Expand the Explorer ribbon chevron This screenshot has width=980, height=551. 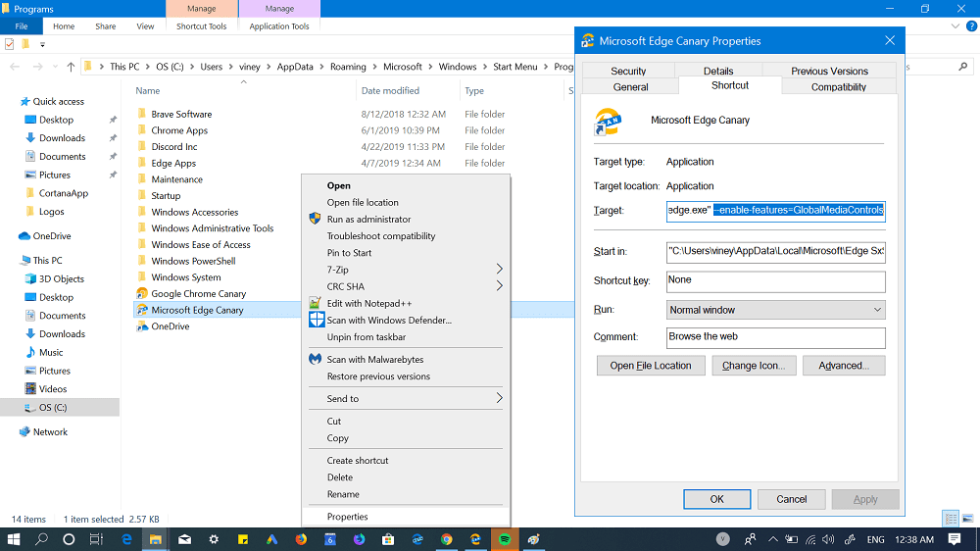click(x=955, y=26)
